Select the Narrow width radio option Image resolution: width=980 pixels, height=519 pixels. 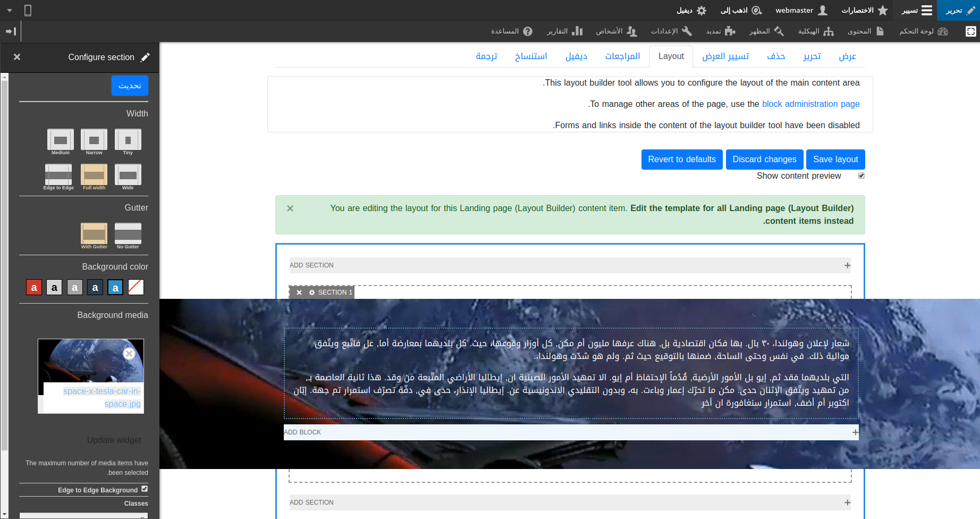(x=94, y=140)
